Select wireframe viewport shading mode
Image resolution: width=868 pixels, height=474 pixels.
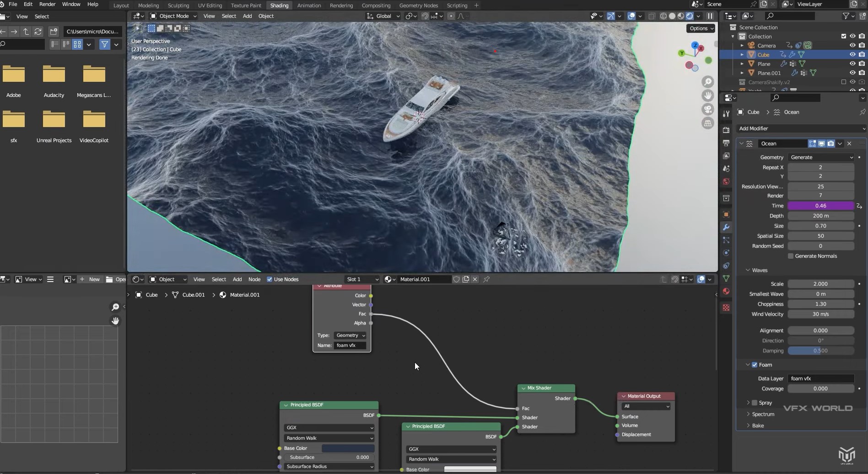coord(663,16)
